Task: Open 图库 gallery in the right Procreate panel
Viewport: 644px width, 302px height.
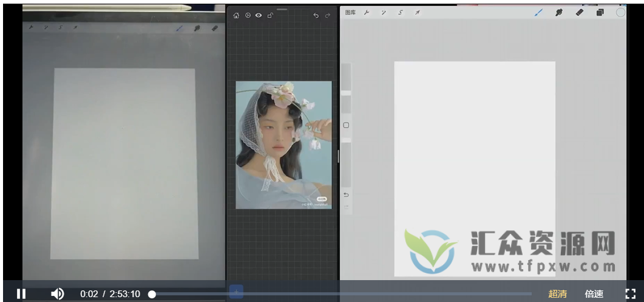Action: pos(350,13)
